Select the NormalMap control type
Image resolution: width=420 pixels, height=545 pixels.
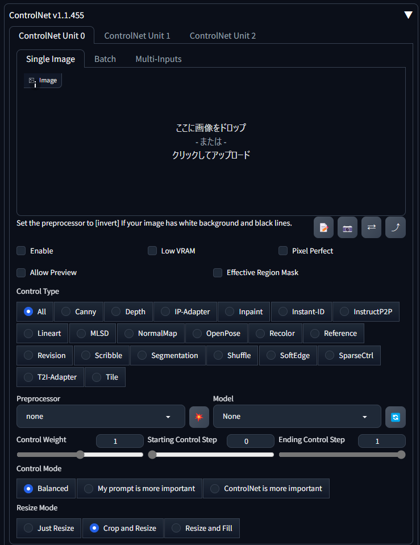coord(151,333)
